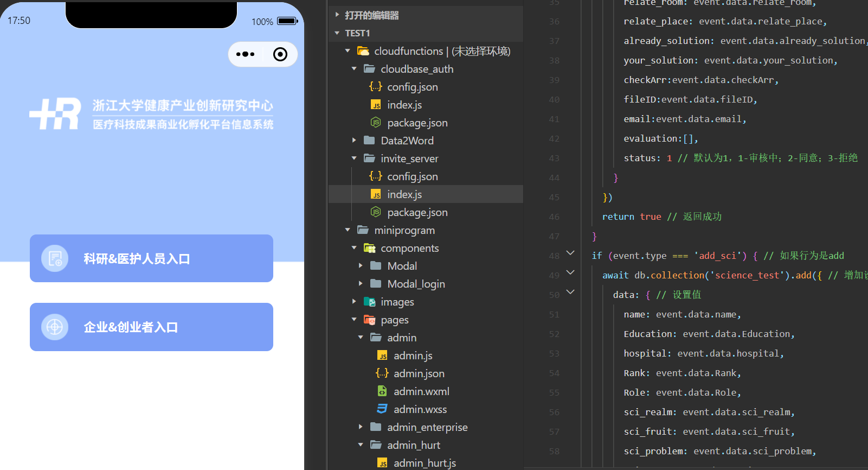Click the braces icon beside config.json under invite_server
Image resolution: width=868 pixels, height=470 pixels.
point(376,176)
